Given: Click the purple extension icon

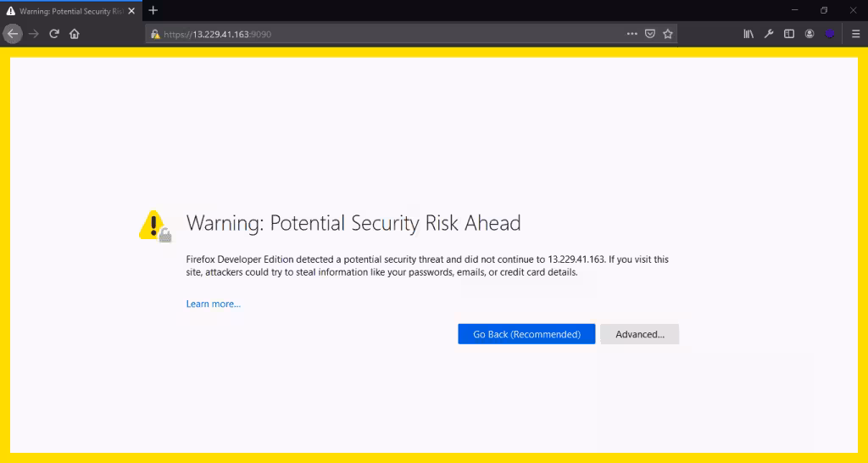Looking at the screenshot, I should [829, 34].
